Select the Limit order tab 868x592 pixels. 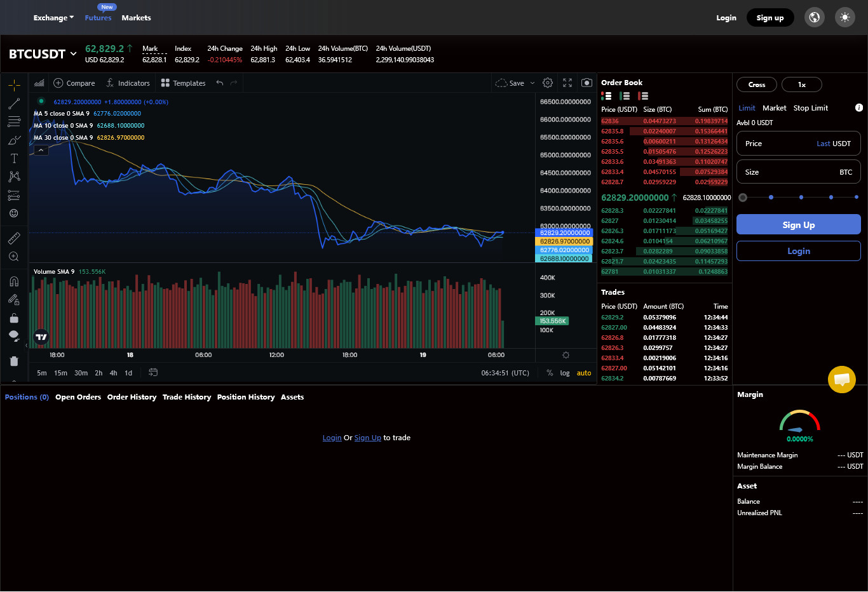click(747, 108)
